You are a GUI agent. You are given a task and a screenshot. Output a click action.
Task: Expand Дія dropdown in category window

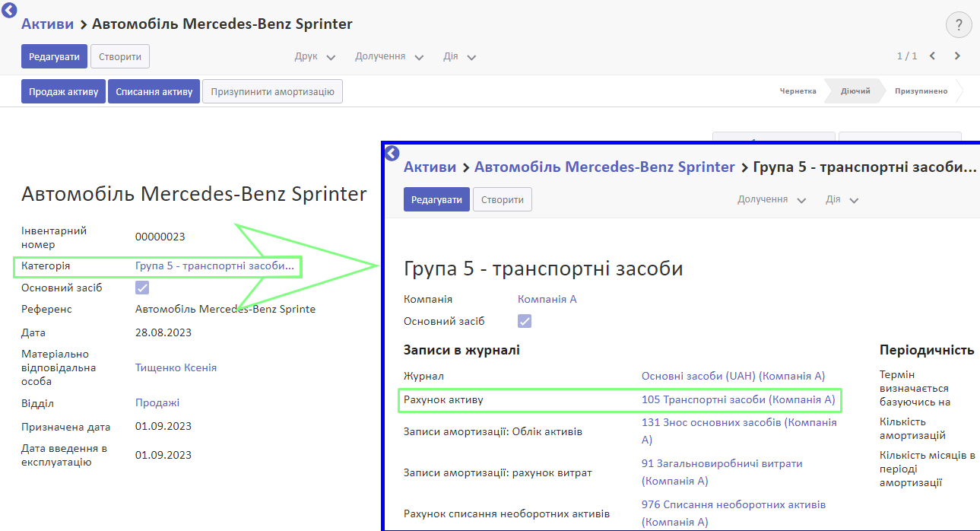(842, 200)
